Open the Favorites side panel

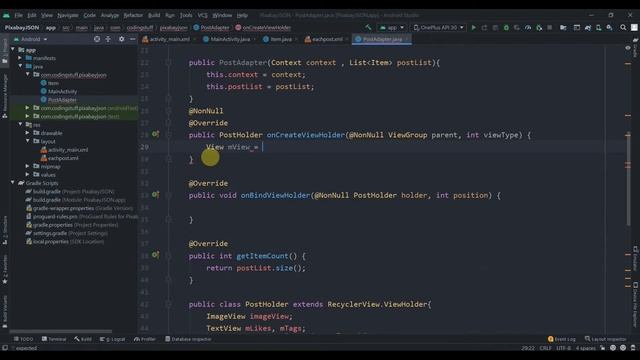coord(4,269)
